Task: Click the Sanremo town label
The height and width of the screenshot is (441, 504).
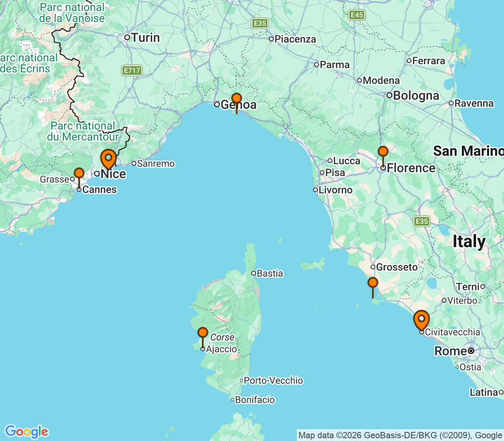Action: (x=156, y=163)
